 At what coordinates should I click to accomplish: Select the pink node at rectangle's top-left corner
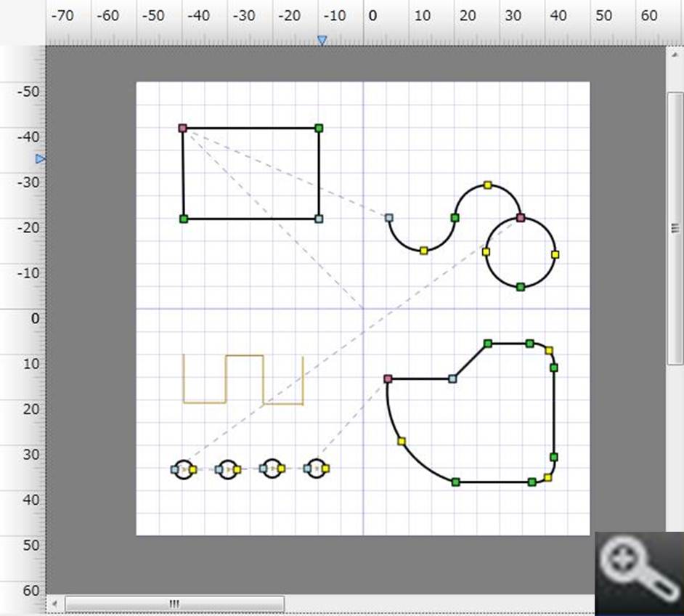point(183,128)
